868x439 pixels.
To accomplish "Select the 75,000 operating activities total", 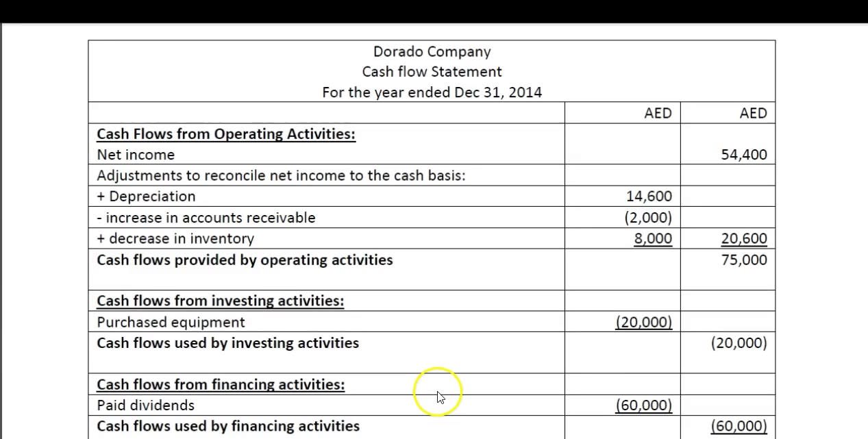I will pyautogui.click(x=744, y=260).
